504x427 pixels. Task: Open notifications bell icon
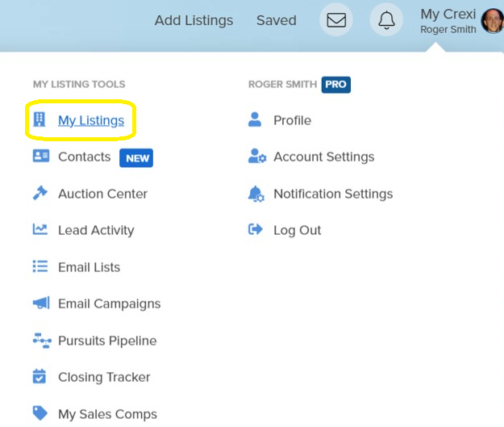[x=386, y=20]
